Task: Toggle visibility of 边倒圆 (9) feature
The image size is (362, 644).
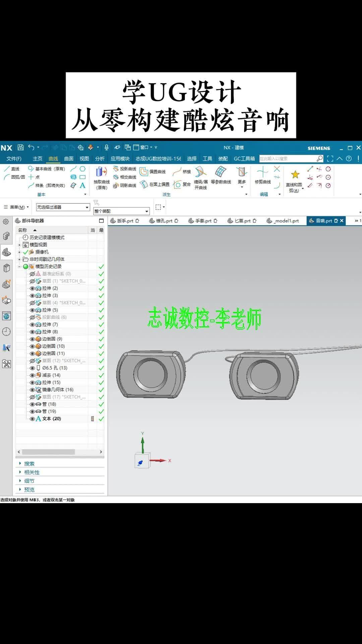Action: tap(33, 339)
